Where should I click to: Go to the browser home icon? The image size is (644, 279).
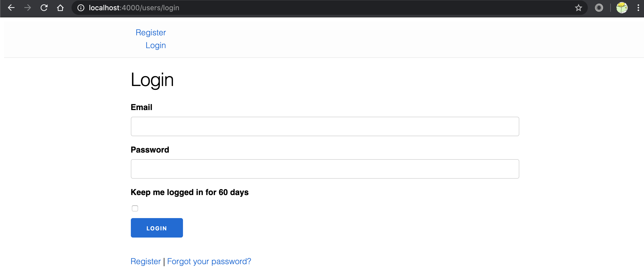point(60,8)
